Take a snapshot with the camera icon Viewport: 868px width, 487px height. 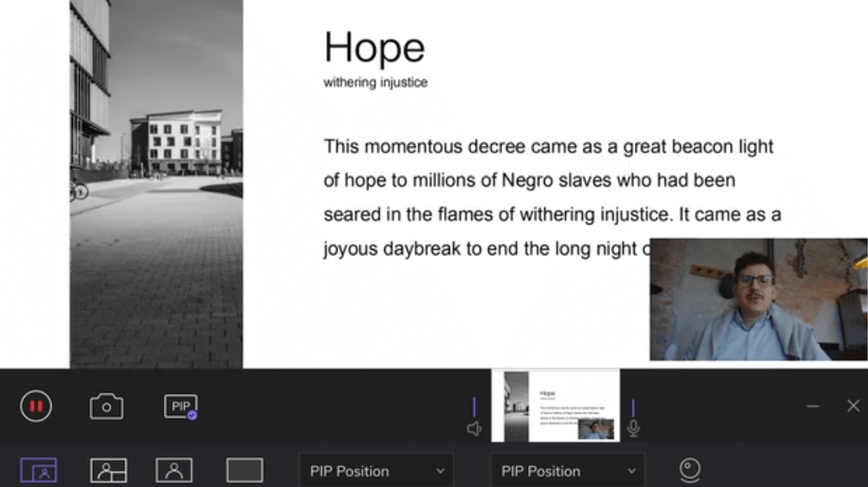click(x=107, y=406)
